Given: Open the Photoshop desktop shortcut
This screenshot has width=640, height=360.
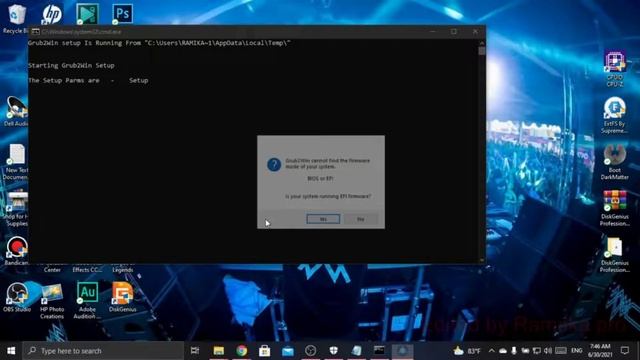Looking at the screenshot, I should point(122,14).
